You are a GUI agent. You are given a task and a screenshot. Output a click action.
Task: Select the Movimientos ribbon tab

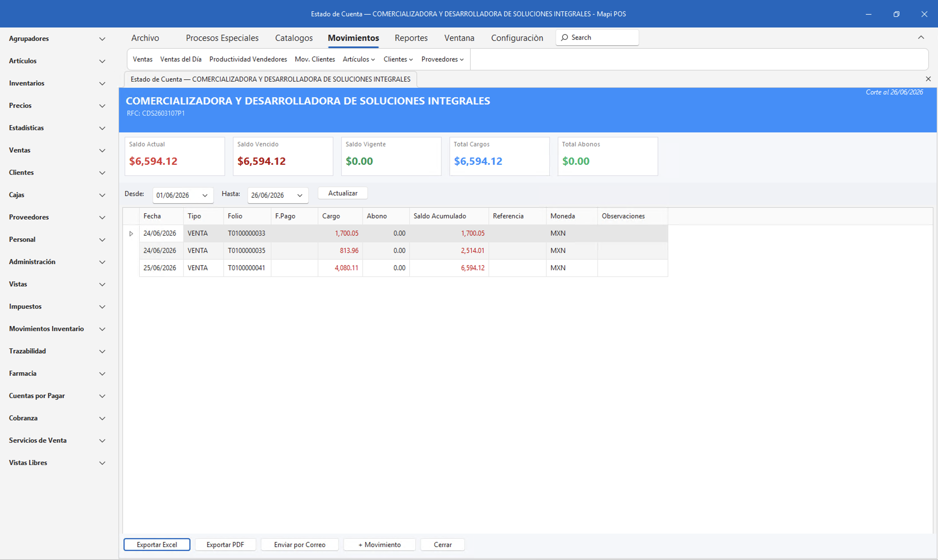353,38
